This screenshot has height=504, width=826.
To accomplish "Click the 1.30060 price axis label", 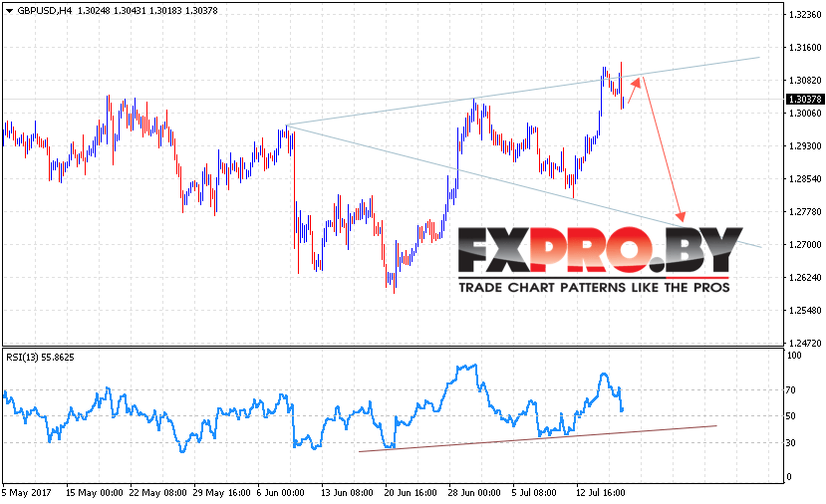I will [x=805, y=114].
